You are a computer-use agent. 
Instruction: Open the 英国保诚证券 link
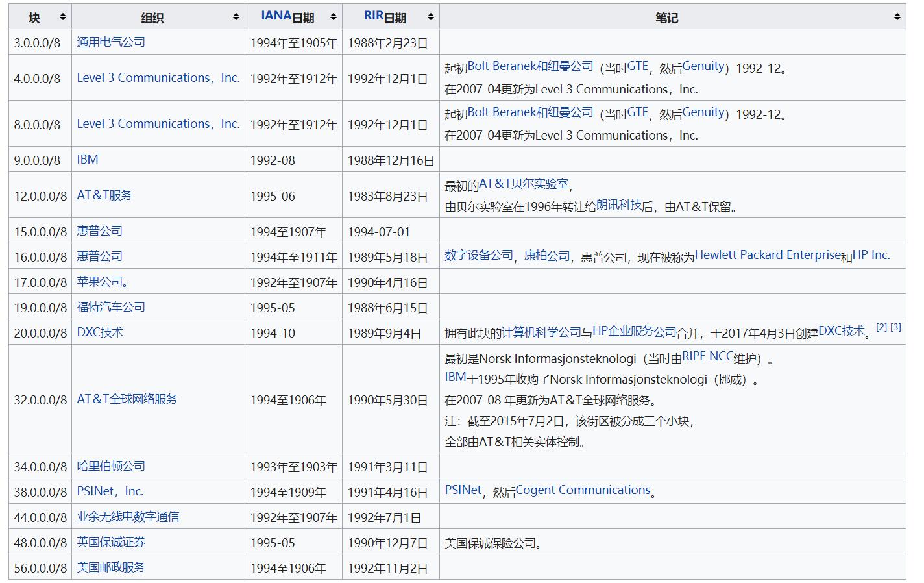111,542
